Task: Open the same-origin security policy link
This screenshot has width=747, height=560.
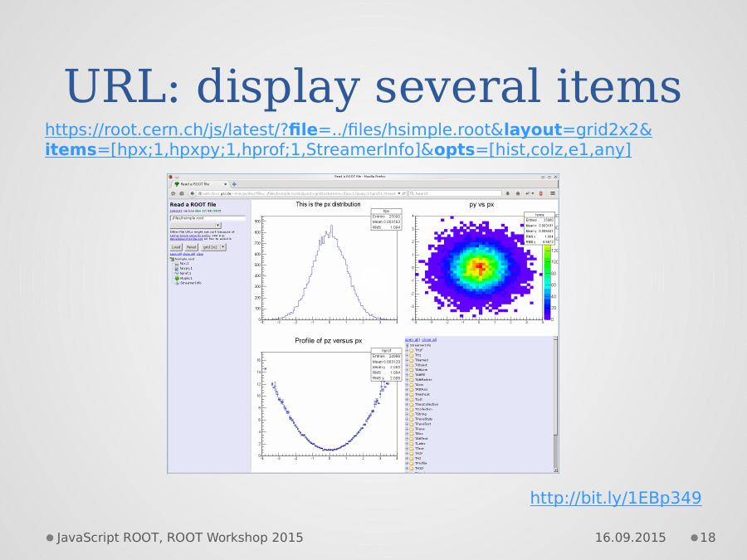Action: [x=190, y=236]
